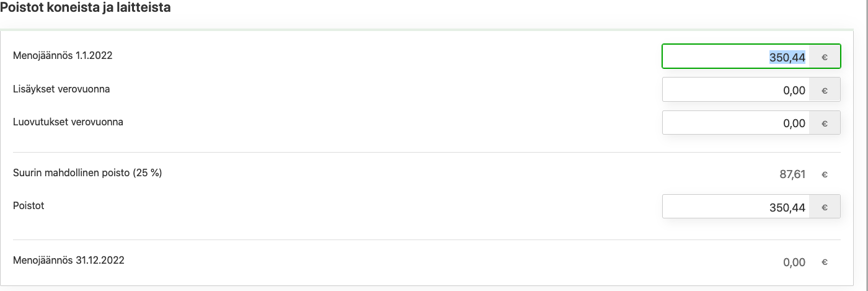Screen dimensions: 868x291
Task: Click euro symbol beside Luovutukset verovuonna field
Action: click(825, 123)
